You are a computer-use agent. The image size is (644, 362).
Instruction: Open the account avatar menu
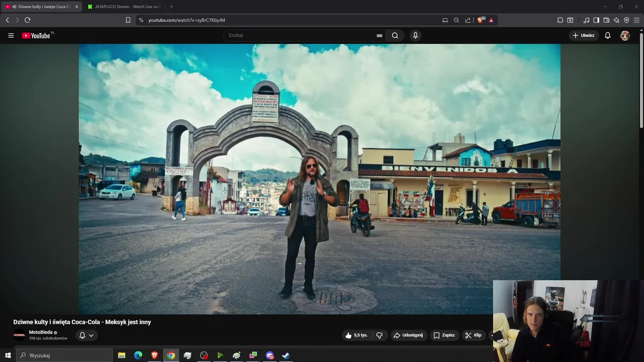click(625, 36)
